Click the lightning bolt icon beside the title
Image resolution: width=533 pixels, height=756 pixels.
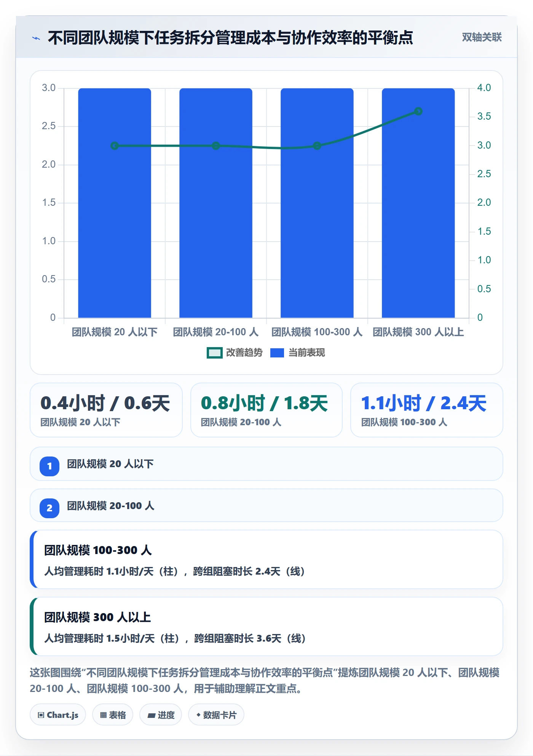coord(36,38)
